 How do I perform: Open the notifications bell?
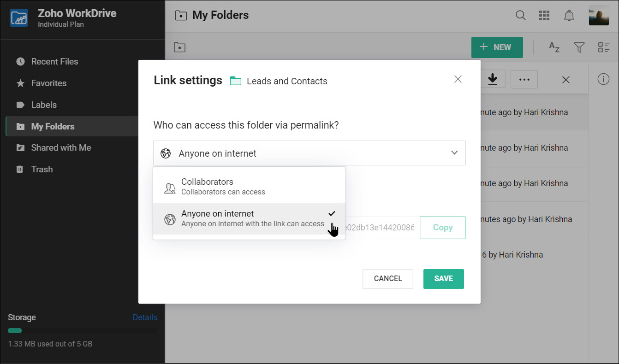pos(569,15)
